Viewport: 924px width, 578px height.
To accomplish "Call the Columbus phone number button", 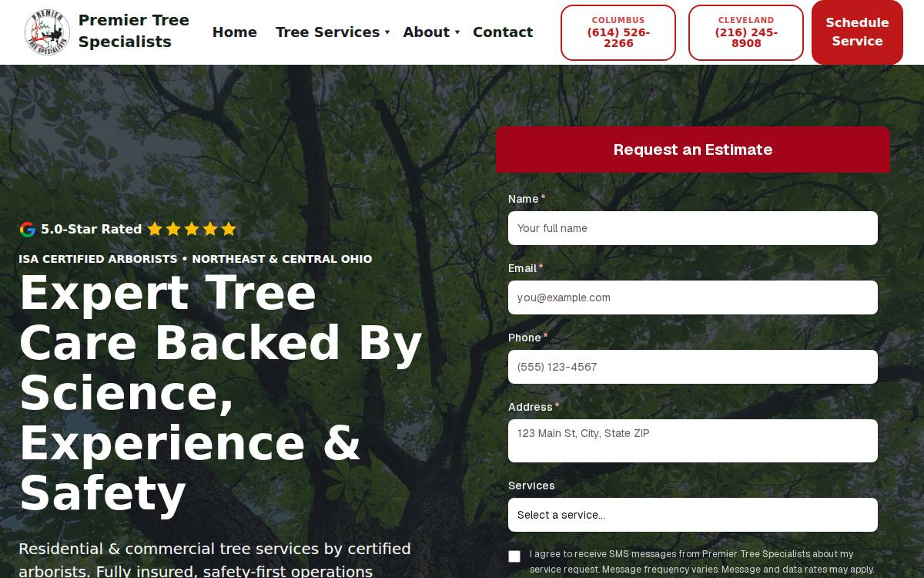I will (618, 32).
